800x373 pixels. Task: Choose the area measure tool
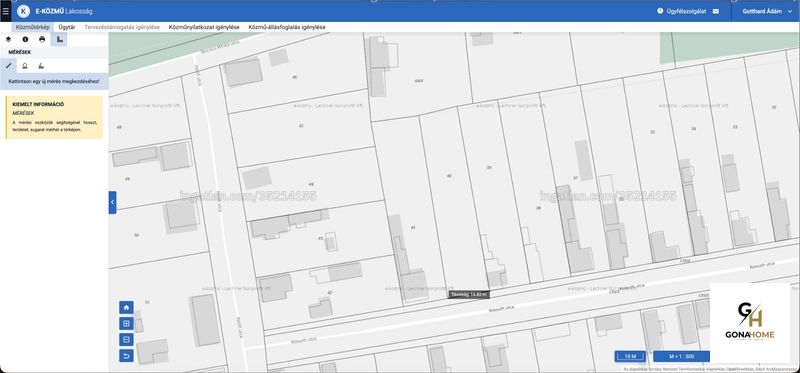coord(41,65)
